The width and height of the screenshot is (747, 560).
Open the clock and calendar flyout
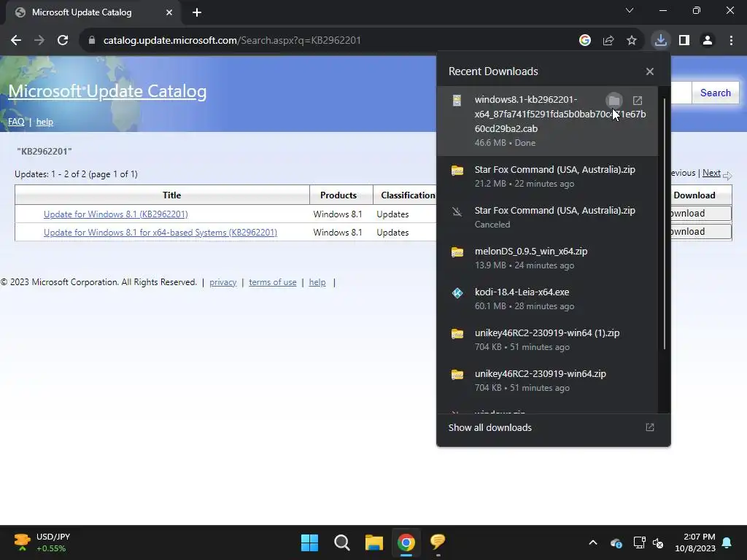(x=695, y=542)
